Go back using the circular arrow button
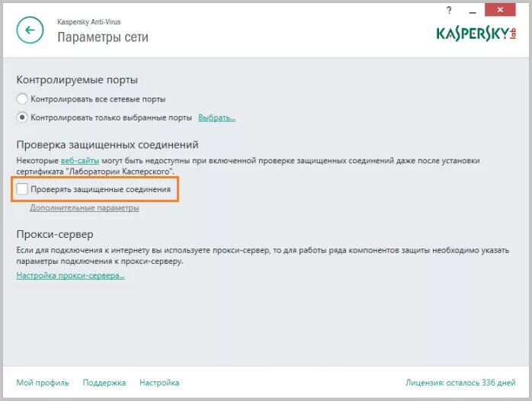This screenshot has height=401, width=532. [x=30, y=30]
